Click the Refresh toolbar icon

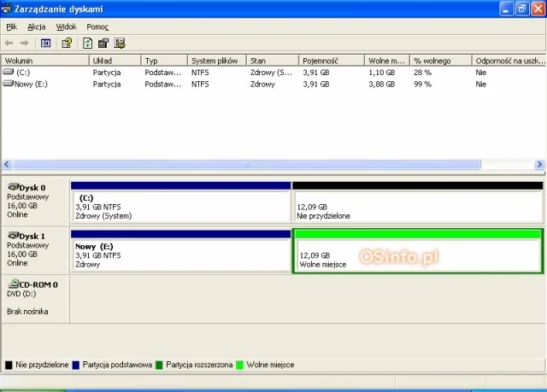[x=88, y=43]
